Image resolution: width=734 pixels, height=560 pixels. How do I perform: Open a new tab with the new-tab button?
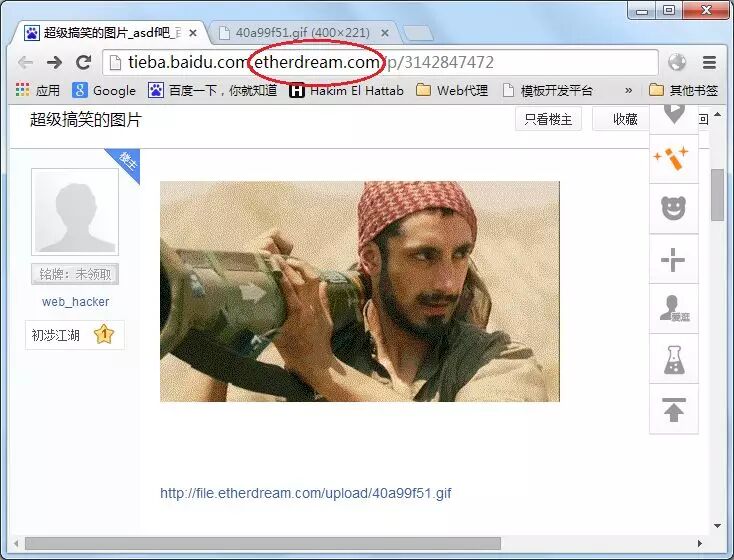click(x=418, y=33)
